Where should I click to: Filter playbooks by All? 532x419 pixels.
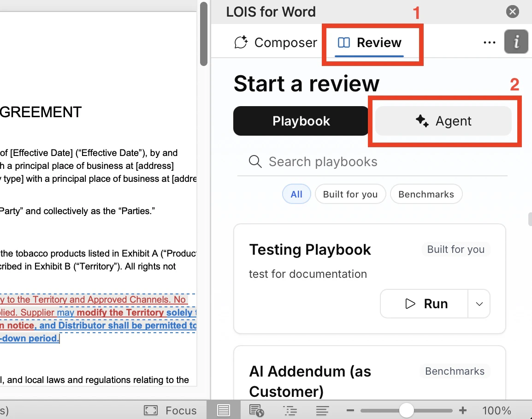[296, 194]
